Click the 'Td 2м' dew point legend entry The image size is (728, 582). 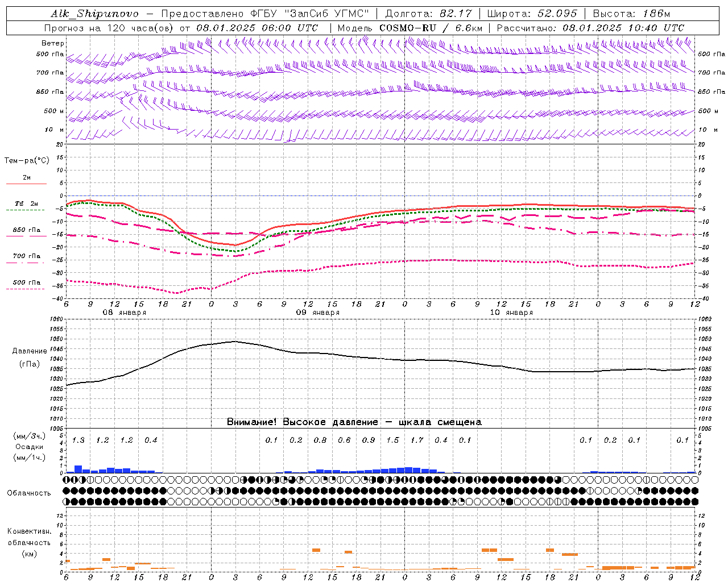click(x=27, y=203)
